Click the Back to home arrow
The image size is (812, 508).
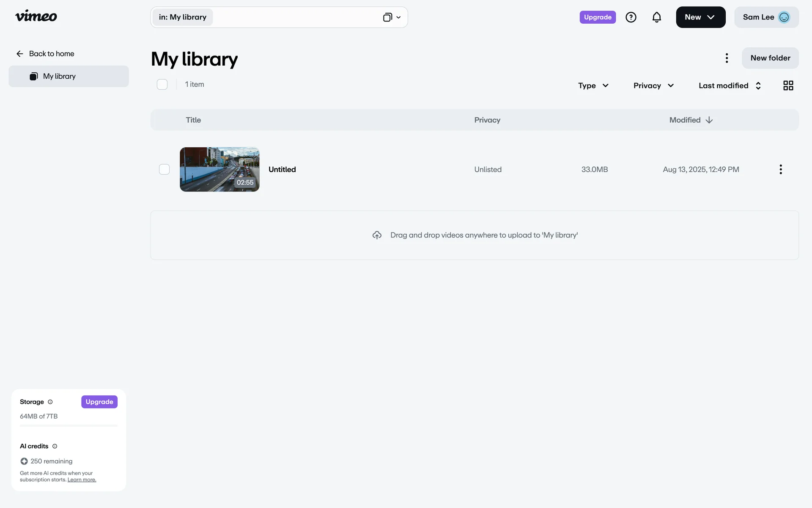point(20,54)
